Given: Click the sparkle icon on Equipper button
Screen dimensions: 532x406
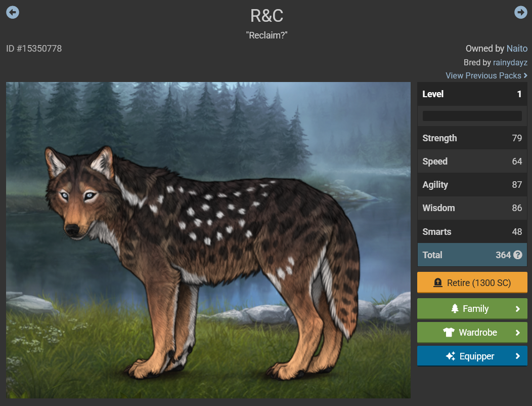Looking at the screenshot, I should coord(451,356).
